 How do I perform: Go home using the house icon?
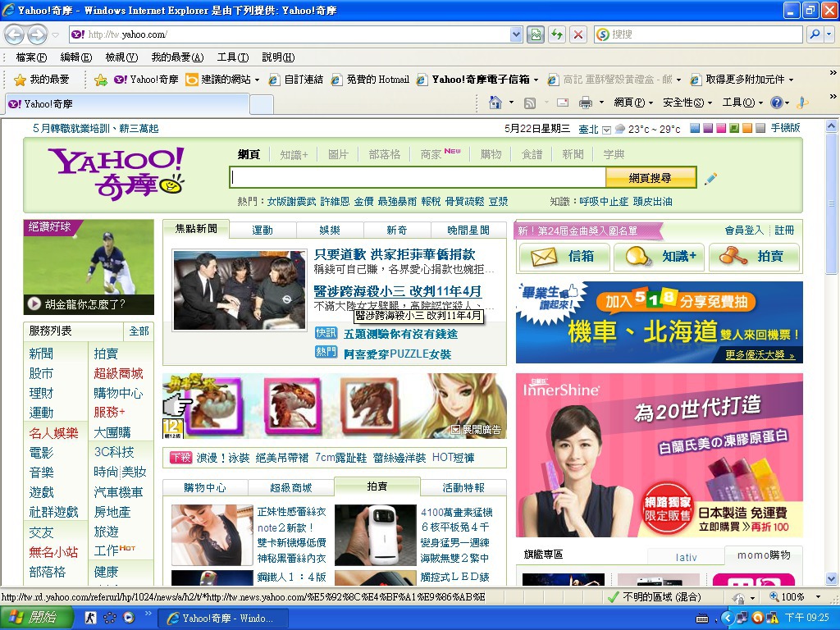point(495,103)
